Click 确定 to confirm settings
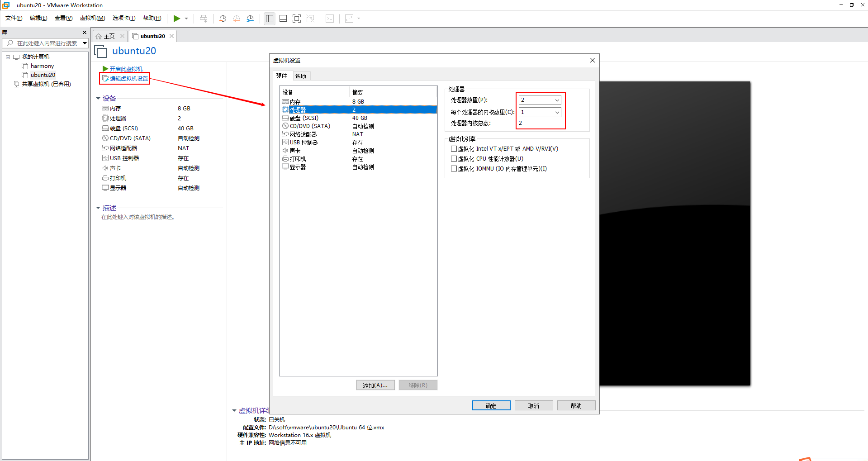868x461 pixels. (x=491, y=406)
